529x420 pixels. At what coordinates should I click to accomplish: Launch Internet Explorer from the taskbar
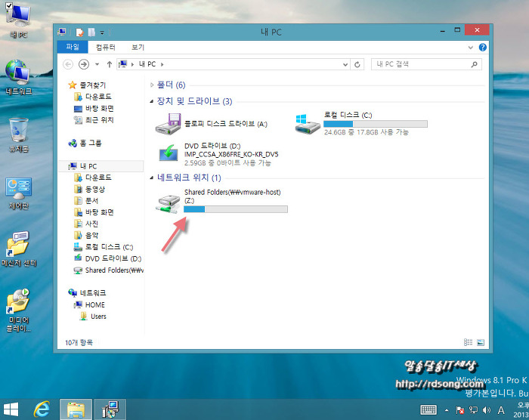click(43, 409)
